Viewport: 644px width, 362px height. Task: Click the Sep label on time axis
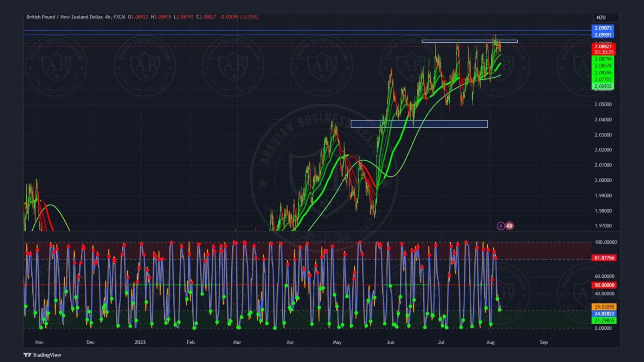(544, 342)
